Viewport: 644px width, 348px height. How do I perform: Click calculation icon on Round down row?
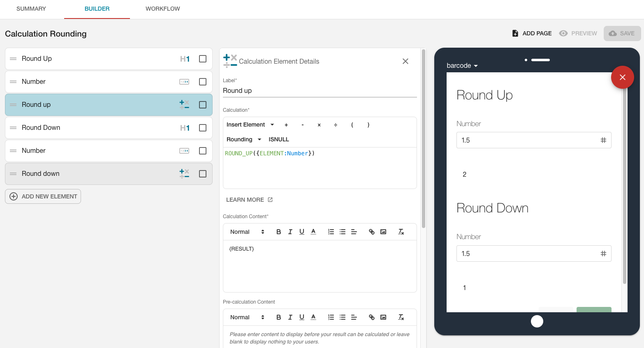point(184,173)
